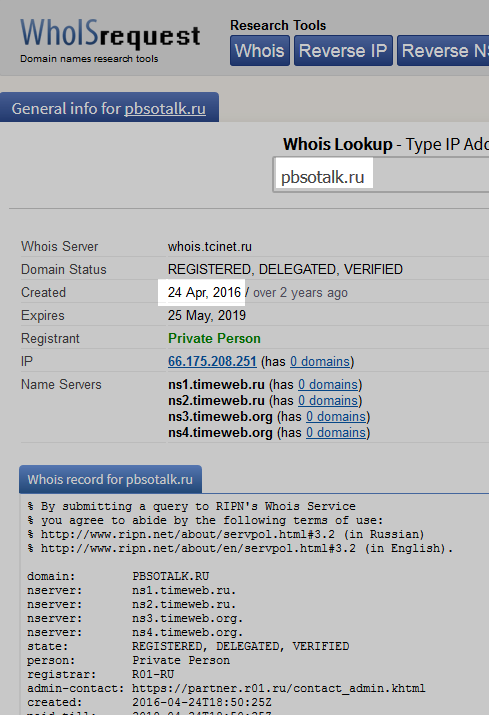The image size is (489, 715).
Task: Click the 'Domain names research tools' tagline
Action: click(x=89, y=59)
